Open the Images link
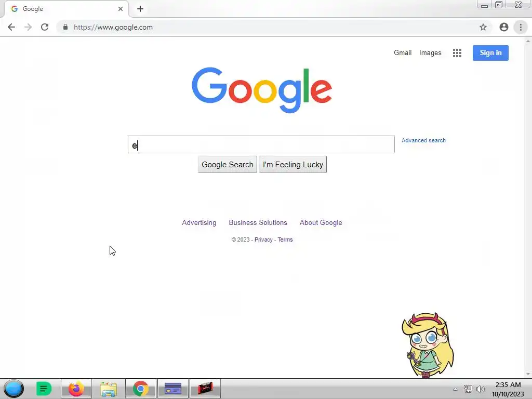This screenshot has height=399, width=532. pos(430,53)
